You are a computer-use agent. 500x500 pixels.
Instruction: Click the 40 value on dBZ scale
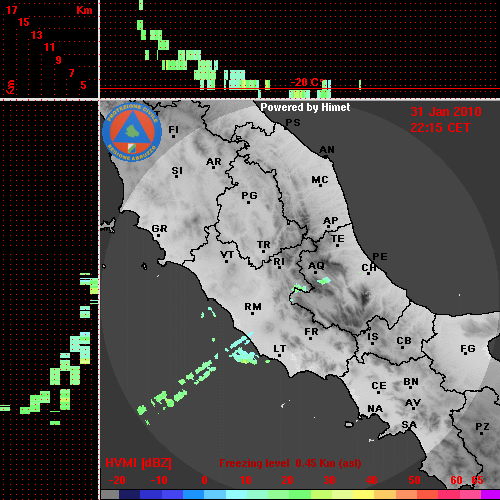pyautogui.click(x=372, y=480)
